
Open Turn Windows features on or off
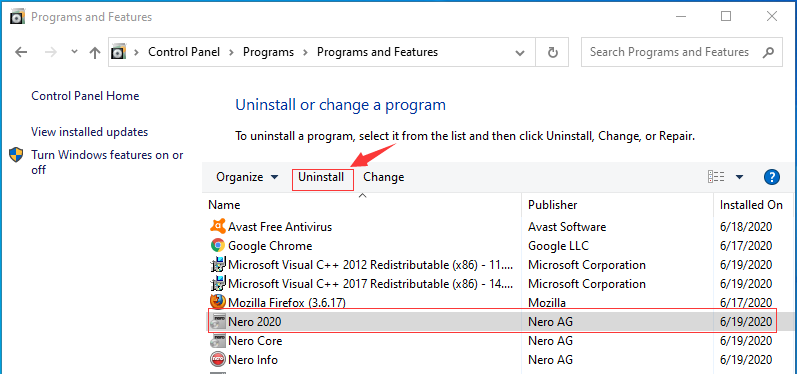[107, 162]
